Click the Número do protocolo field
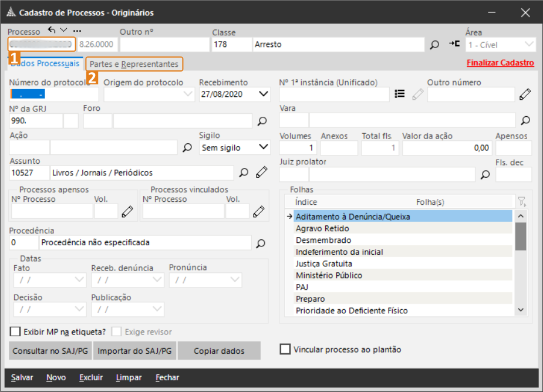The width and height of the screenshot is (543, 392). click(53, 94)
